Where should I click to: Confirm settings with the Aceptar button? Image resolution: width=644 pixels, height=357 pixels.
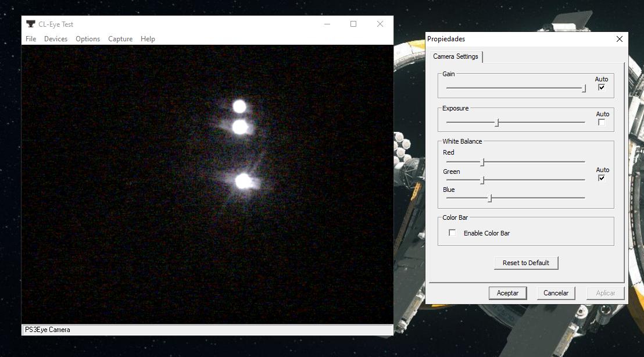(507, 293)
